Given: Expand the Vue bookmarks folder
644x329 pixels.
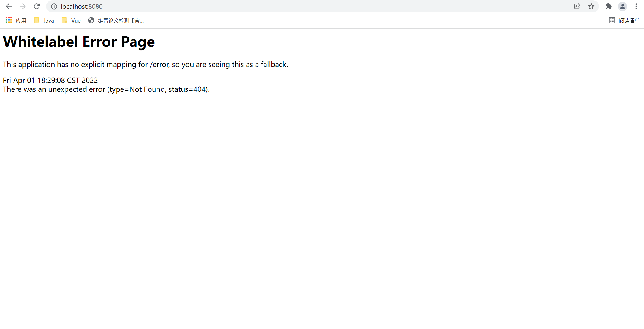Looking at the screenshot, I should tap(71, 20).
